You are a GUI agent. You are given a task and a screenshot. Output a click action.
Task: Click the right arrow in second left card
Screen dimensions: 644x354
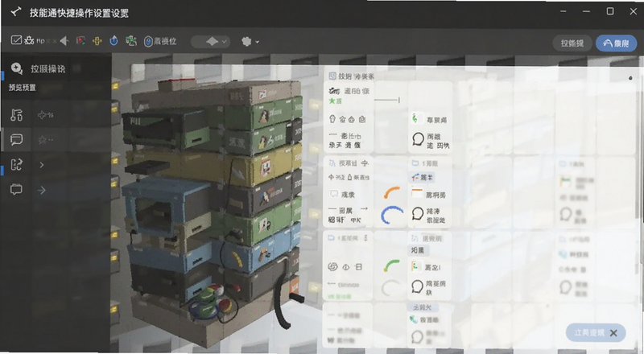[x=364, y=209]
